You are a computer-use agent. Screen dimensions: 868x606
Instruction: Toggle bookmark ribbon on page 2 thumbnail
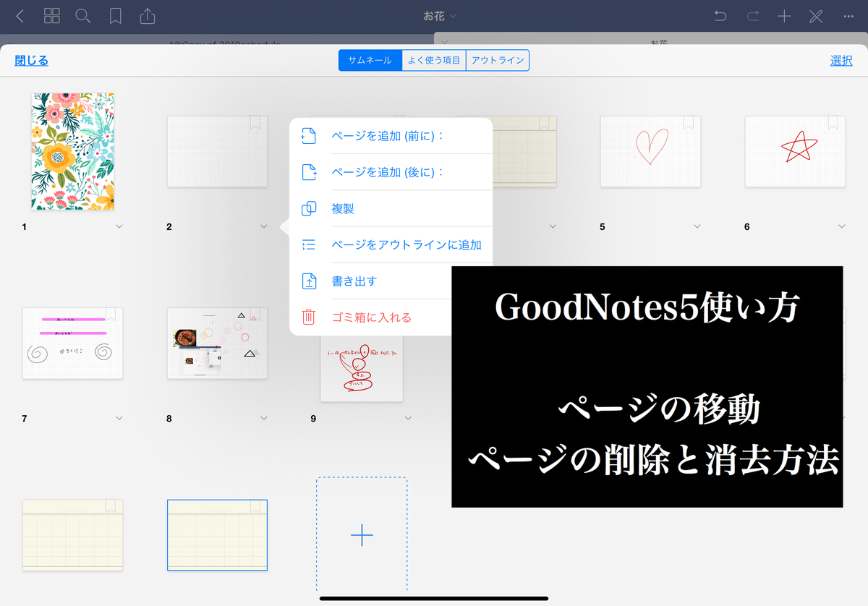coord(255,123)
